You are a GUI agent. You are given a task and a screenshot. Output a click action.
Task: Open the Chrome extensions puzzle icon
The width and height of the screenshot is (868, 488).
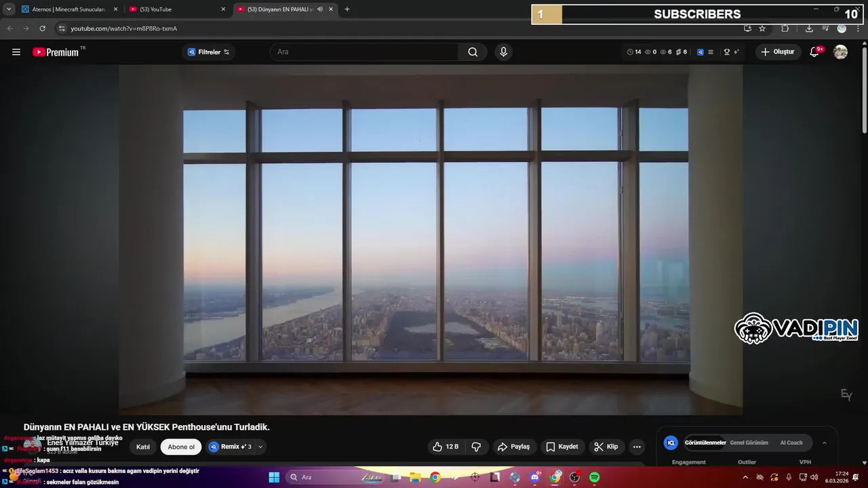pos(785,28)
